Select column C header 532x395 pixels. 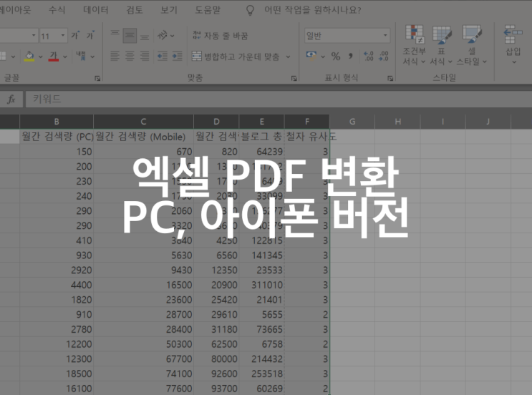143,122
